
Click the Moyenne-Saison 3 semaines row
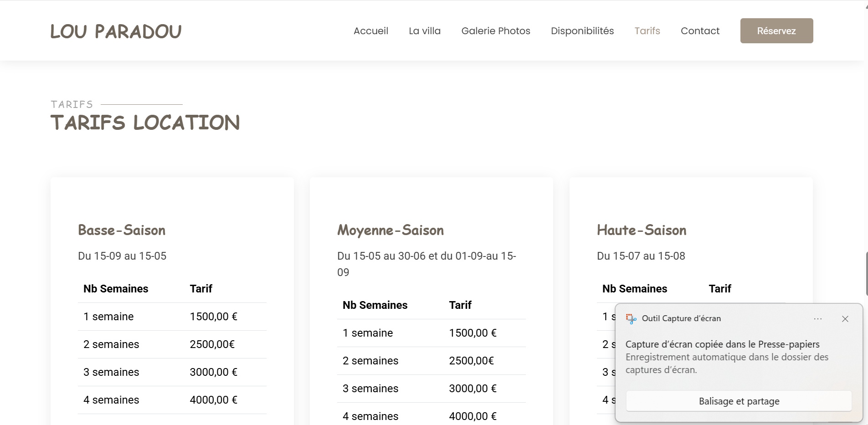tap(431, 389)
